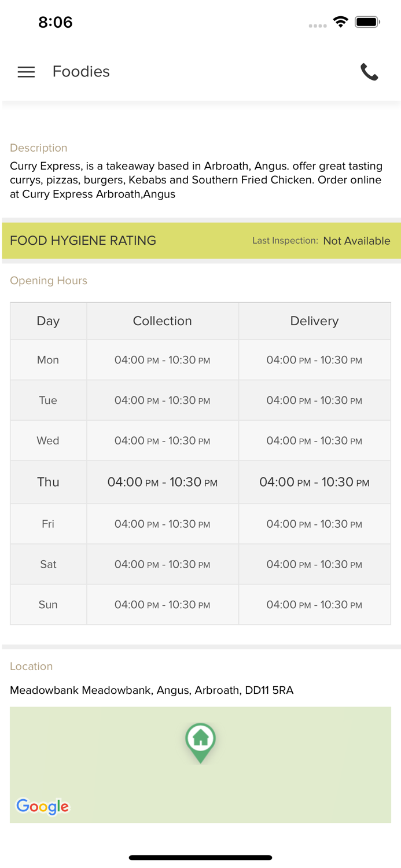Tap Monday's collection hours
The image size is (401, 868).
tap(162, 360)
